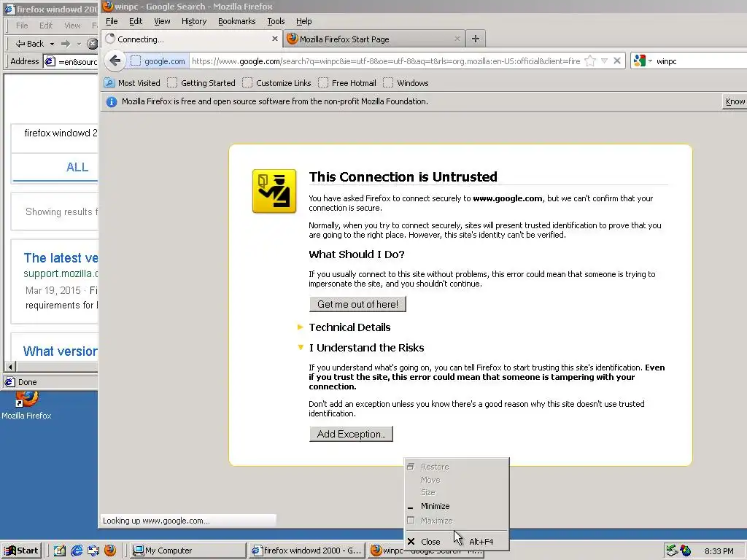Click the Firefox URL address field

tap(386, 61)
